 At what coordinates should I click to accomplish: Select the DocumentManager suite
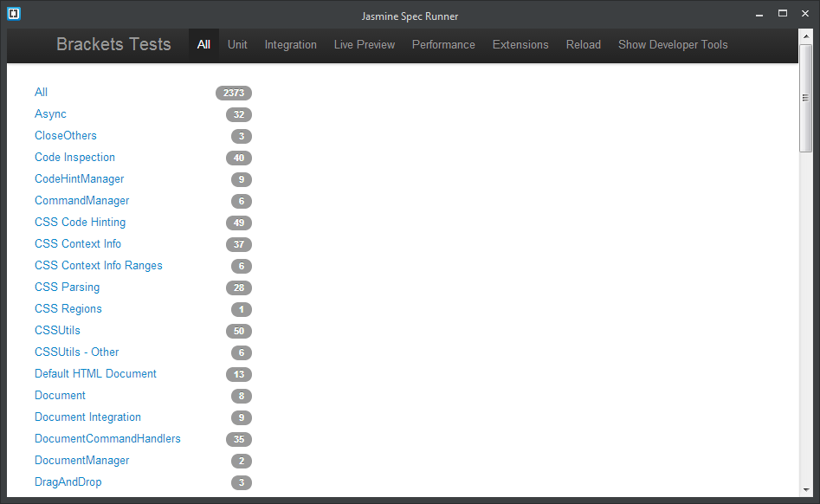pyautogui.click(x=81, y=461)
